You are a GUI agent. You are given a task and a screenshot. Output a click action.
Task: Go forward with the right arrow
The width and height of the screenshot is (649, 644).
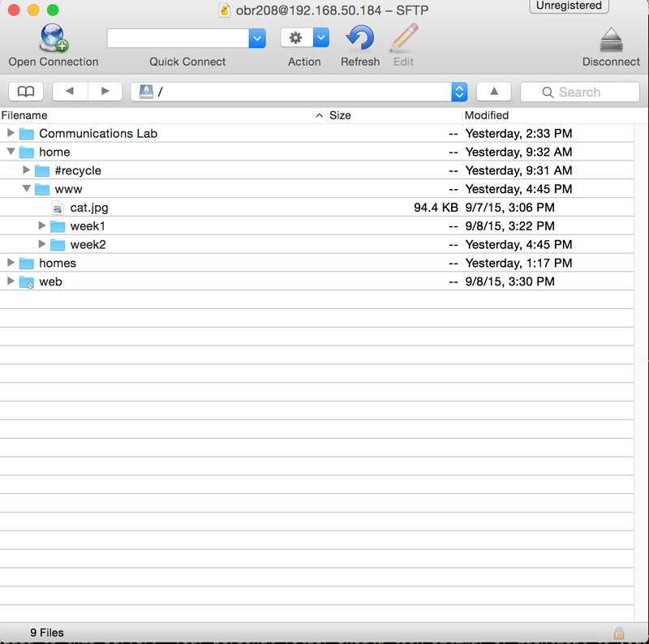(x=105, y=92)
